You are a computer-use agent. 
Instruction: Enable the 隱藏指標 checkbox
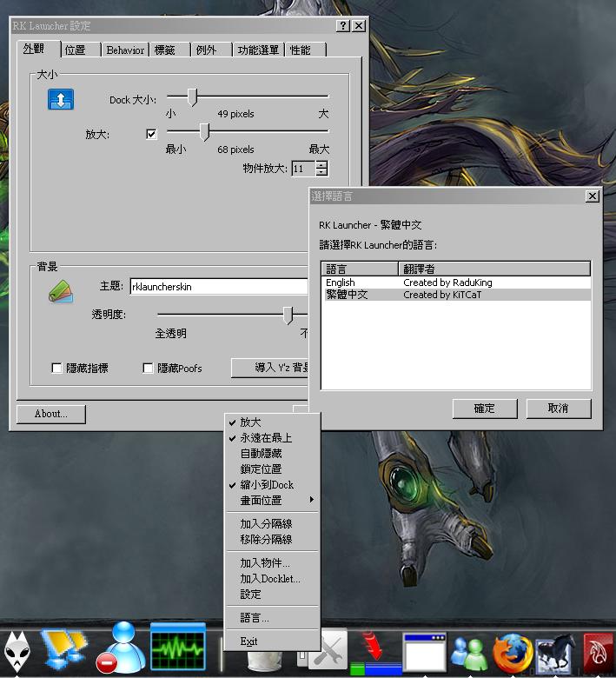56,368
